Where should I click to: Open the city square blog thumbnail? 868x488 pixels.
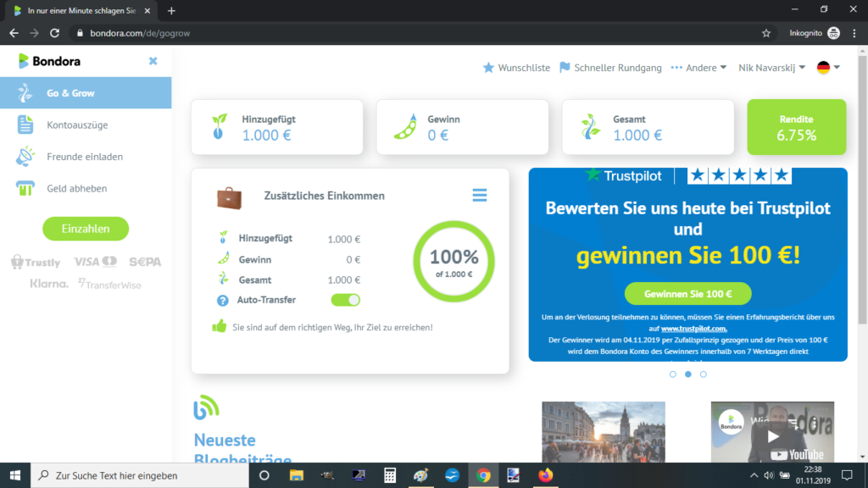point(604,432)
